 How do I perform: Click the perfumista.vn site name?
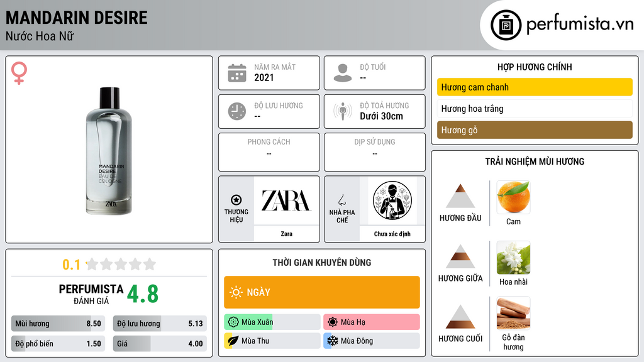(580, 25)
